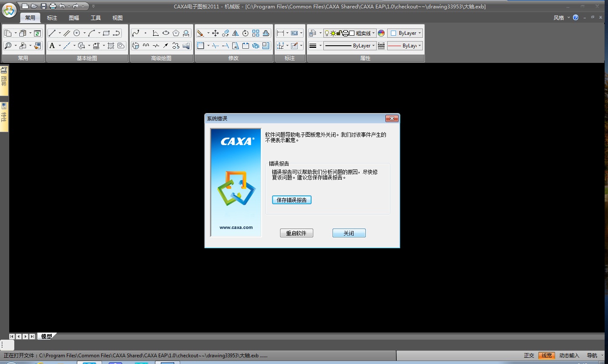Expand Circle tool options arrow
The height and width of the screenshot is (364, 608).
pyautogui.click(x=84, y=33)
